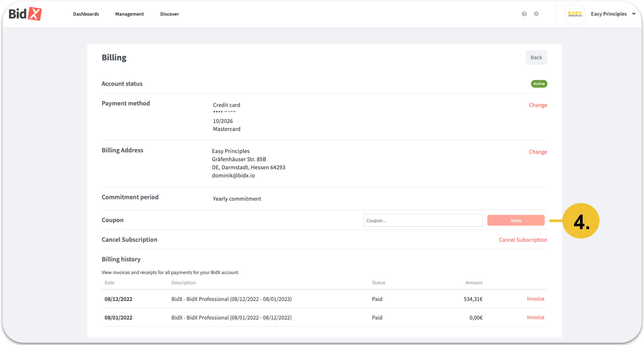Apply the coupon code

coord(516,220)
